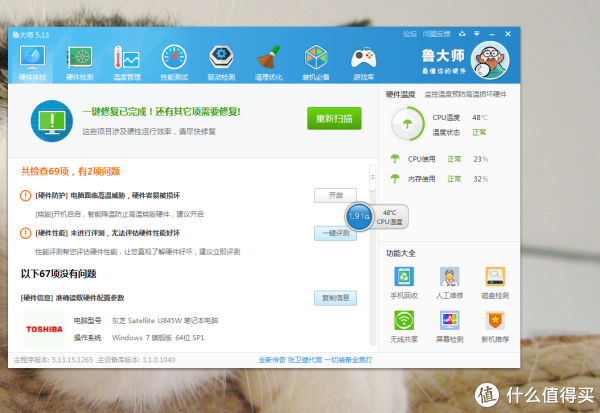Click the 硬件性能 warning icon
Screen dimensions: 600x413
tap(25, 233)
